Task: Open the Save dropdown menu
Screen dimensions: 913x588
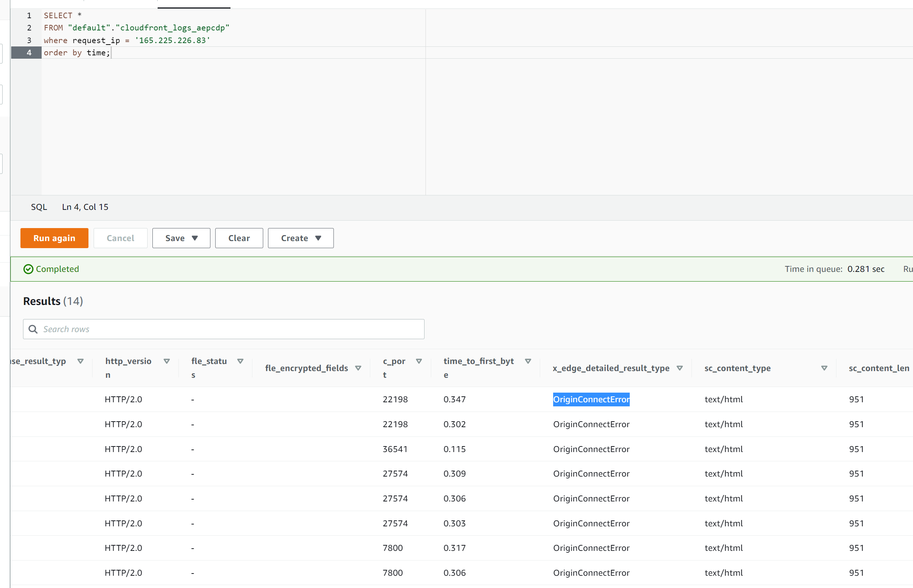Action: pos(181,238)
